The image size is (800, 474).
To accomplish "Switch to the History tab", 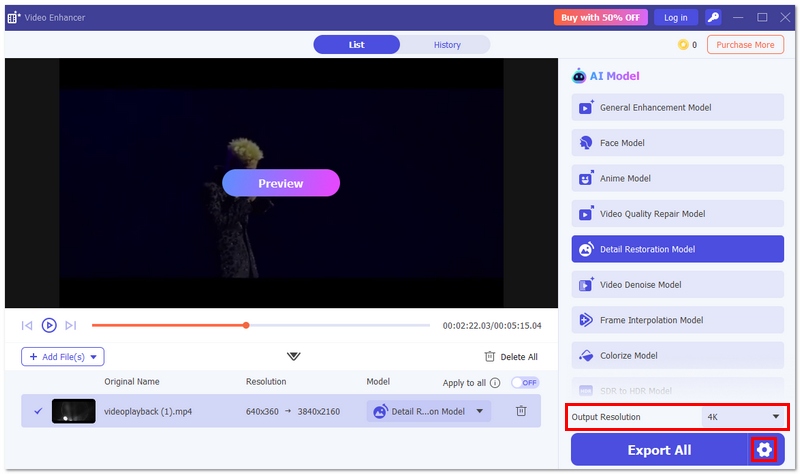I will (x=447, y=45).
